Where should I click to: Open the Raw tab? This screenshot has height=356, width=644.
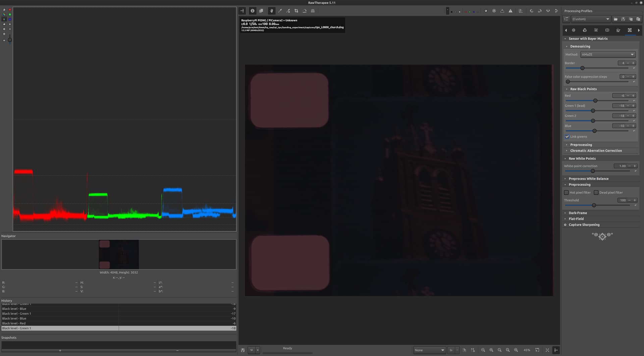click(x=630, y=30)
